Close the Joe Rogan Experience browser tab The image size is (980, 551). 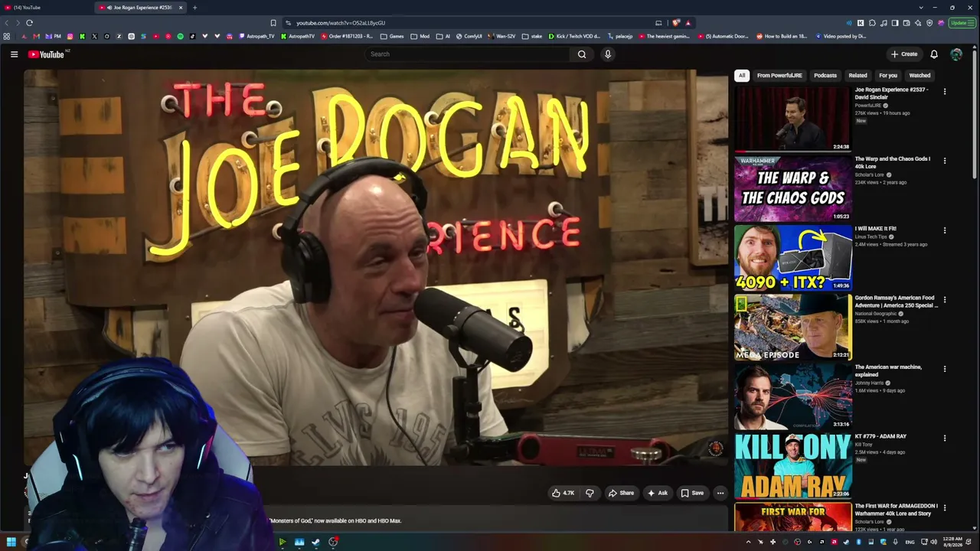[x=181, y=8]
